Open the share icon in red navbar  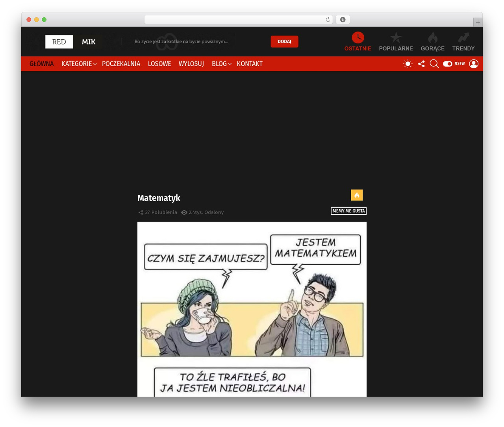(421, 64)
